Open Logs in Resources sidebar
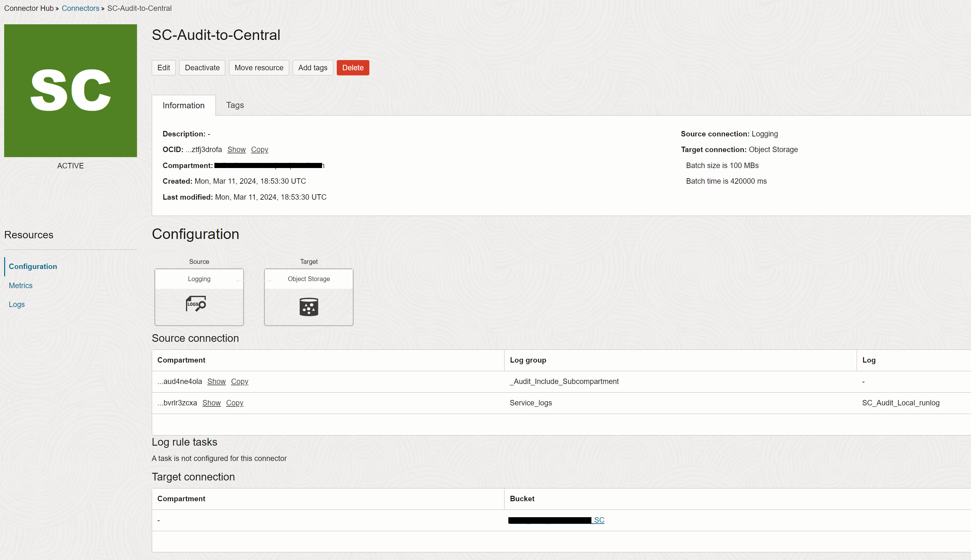 pos(17,304)
